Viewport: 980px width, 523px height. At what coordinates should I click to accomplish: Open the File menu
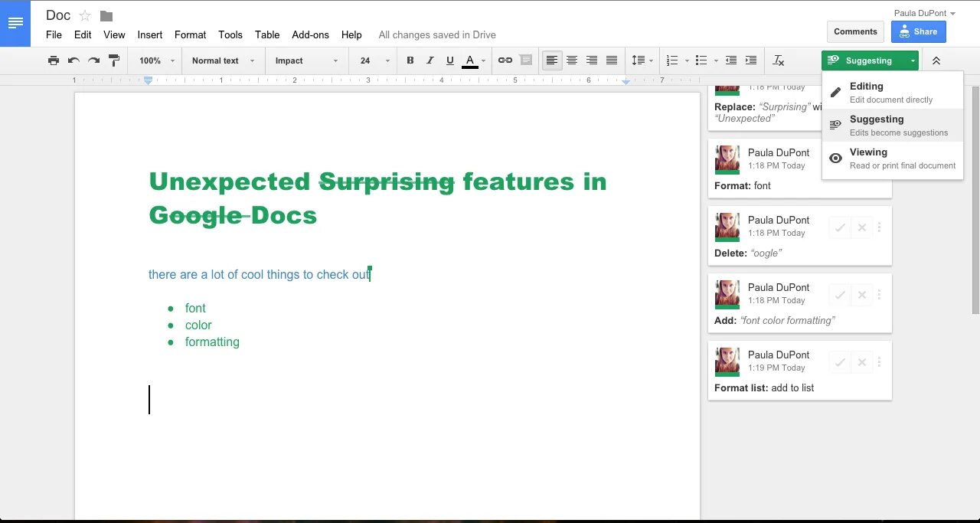54,34
